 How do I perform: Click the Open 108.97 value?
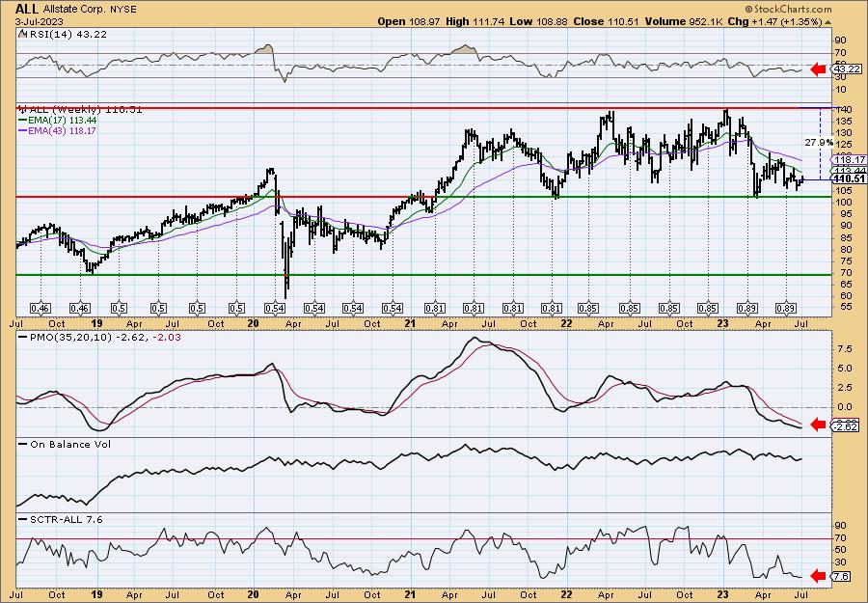pyautogui.click(x=409, y=21)
